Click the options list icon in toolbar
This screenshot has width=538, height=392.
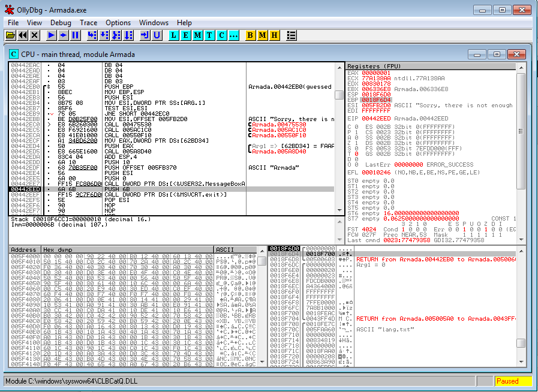(291, 35)
